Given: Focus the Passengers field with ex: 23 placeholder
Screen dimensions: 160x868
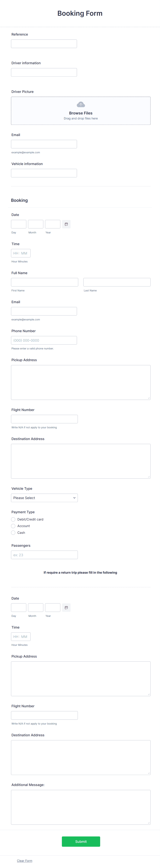Looking at the screenshot, I should pyautogui.click(x=44, y=555).
